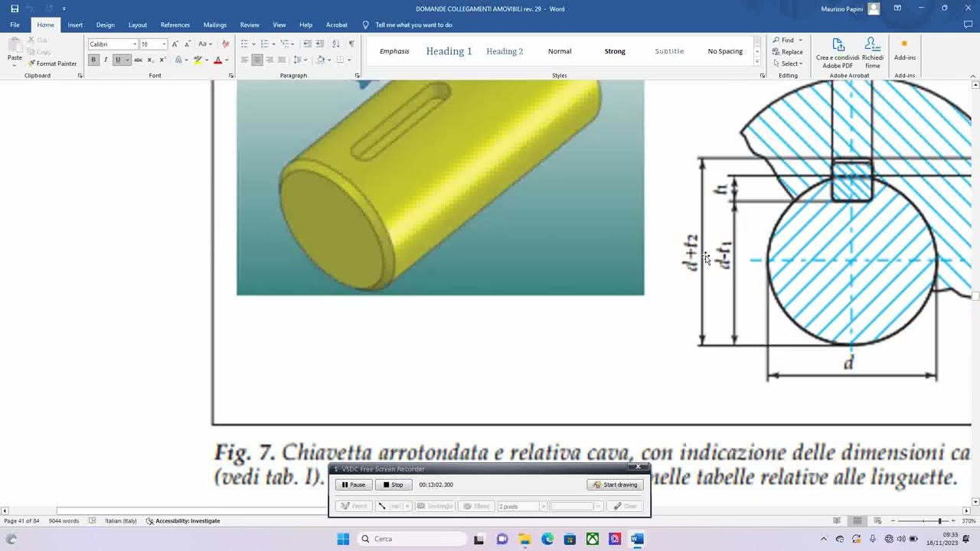Pause the VSDC screen recording
Screen dimensions: 980x551
pyautogui.click(x=354, y=484)
